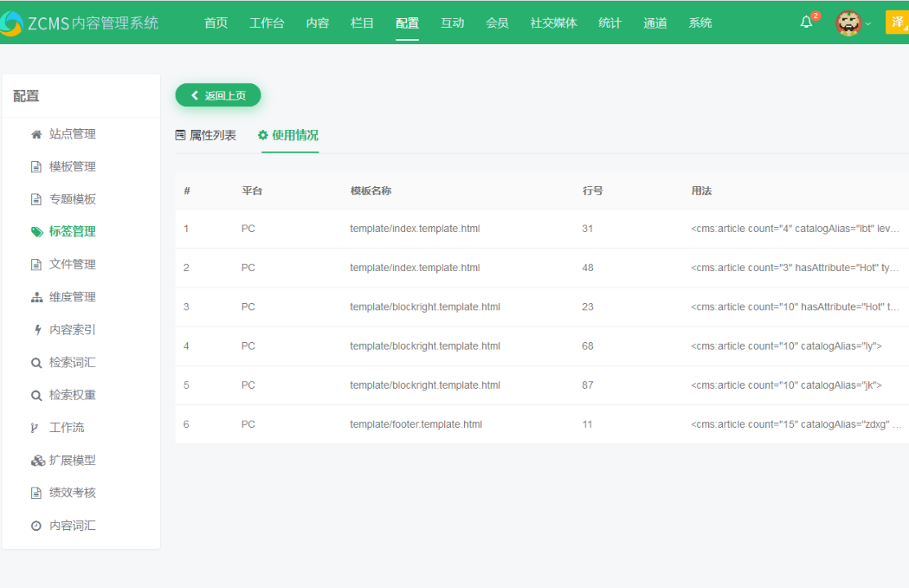Select the 站点管理 home icon in sidebar
The width and height of the screenshot is (909, 588).
pos(35,133)
